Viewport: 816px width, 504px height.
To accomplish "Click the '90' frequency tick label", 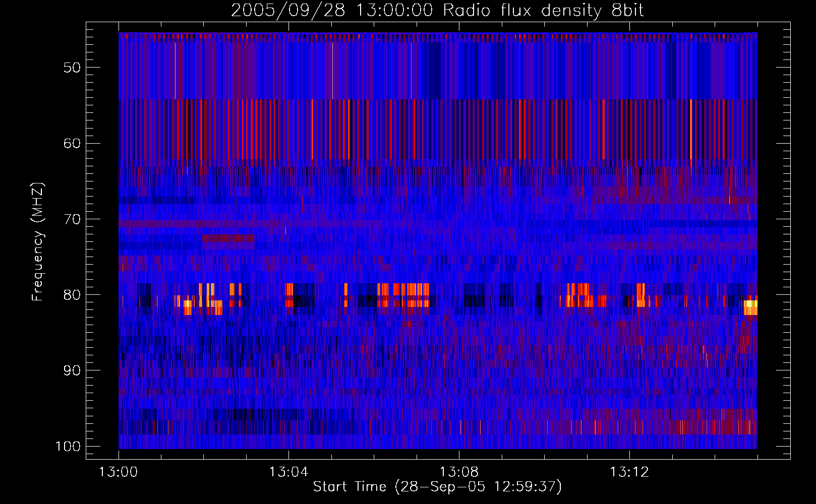I will click(x=72, y=370).
